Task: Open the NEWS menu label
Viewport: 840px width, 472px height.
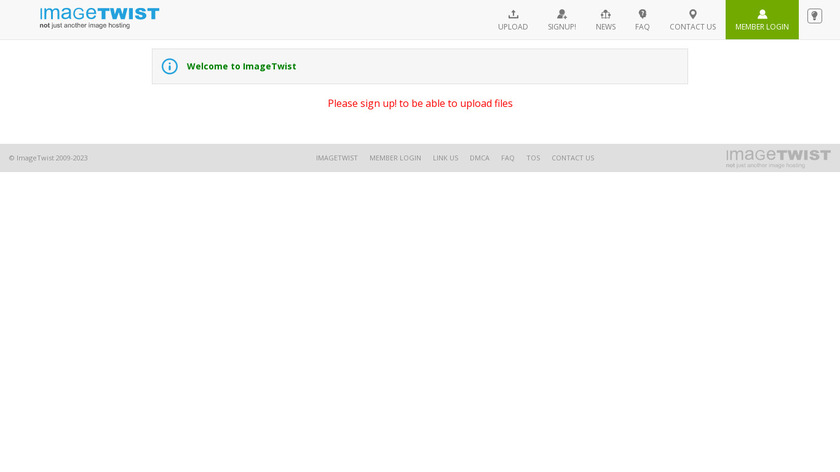Action: coord(605,27)
